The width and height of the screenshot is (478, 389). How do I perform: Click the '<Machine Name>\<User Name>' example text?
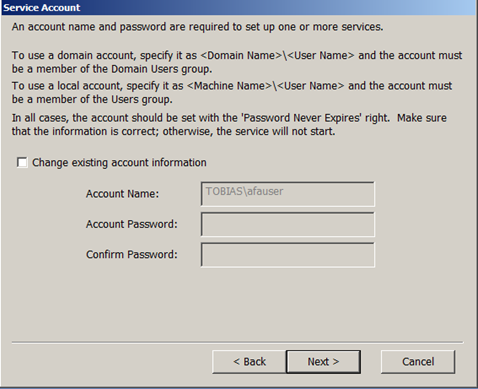266,86
